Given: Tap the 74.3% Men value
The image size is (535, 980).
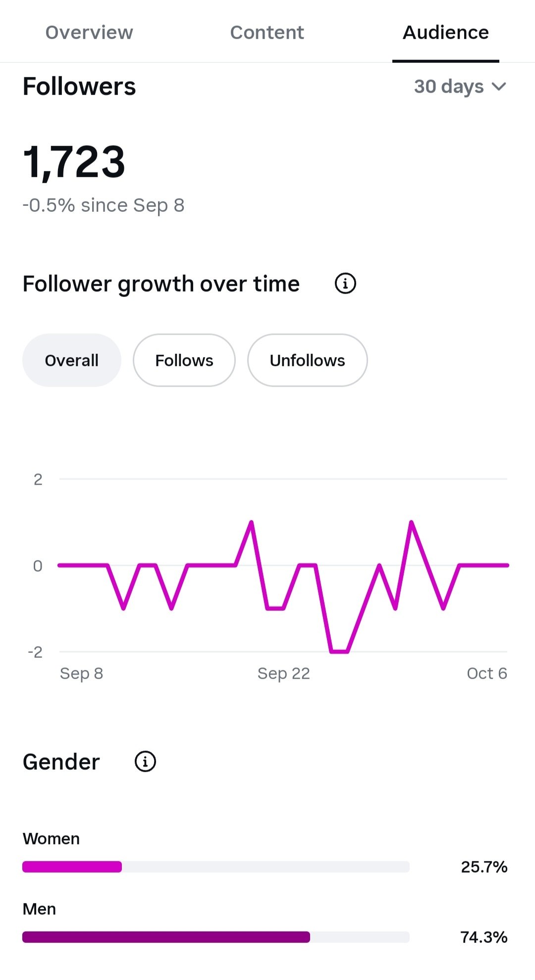Looking at the screenshot, I should (484, 937).
